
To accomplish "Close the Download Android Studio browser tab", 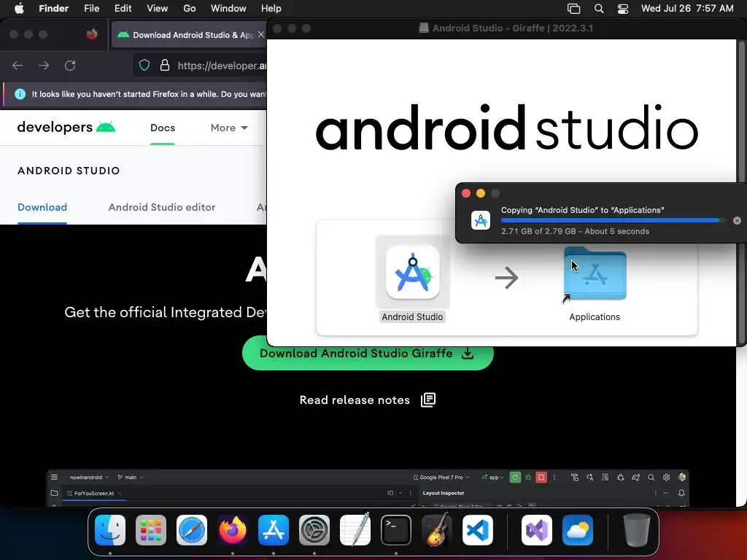I will (x=260, y=34).
